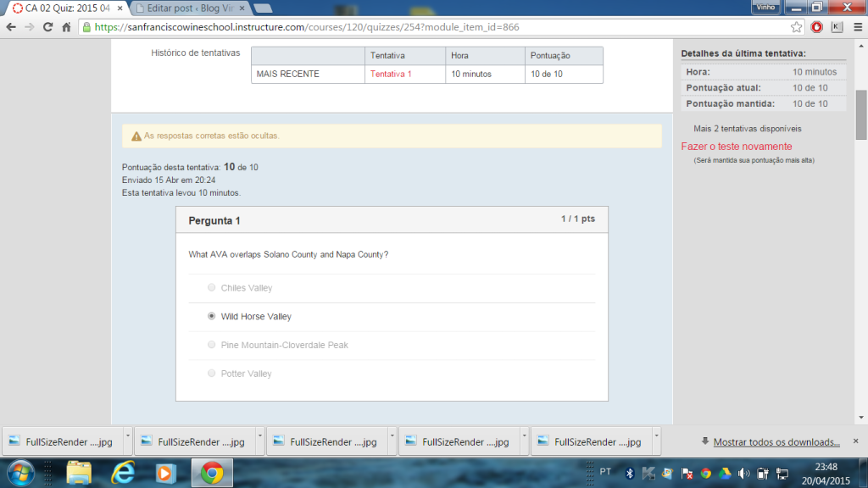Click the browser home icon

coord(66,27)
